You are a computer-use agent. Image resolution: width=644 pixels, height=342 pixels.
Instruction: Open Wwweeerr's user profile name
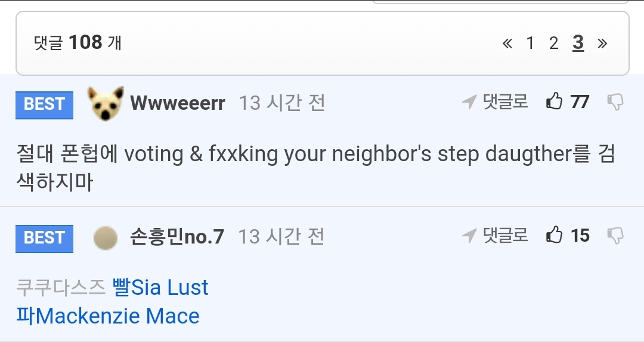pyautogui.click(x=178, y=103)
